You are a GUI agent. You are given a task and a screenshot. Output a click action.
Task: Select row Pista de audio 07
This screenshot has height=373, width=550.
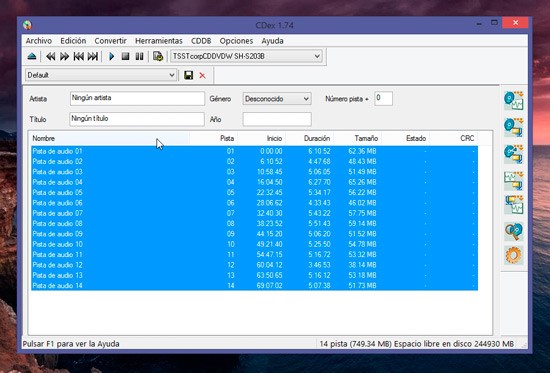pos(254,213)
